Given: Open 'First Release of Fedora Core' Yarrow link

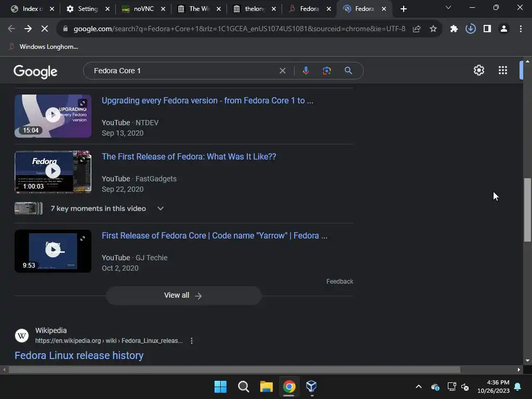Looking at the screenshot, I should click(215, 235).
